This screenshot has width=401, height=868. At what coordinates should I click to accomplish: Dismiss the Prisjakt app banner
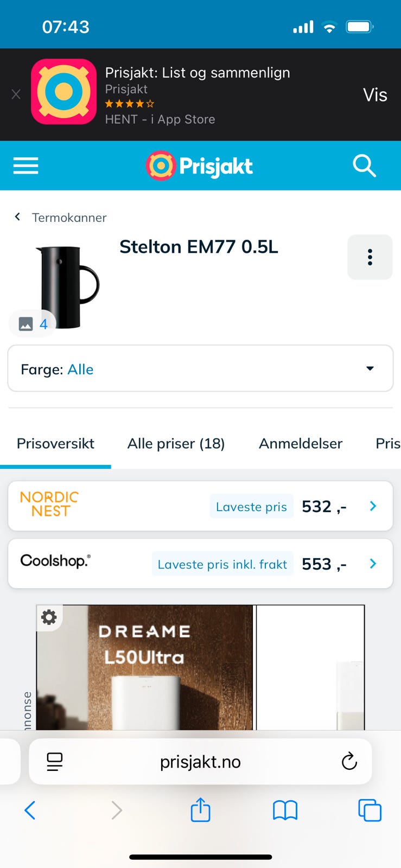coord(16,94)
